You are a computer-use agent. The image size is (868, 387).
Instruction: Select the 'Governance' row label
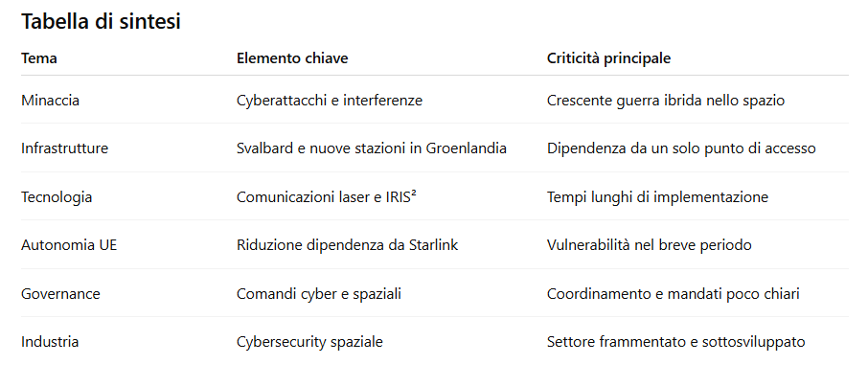60,294
